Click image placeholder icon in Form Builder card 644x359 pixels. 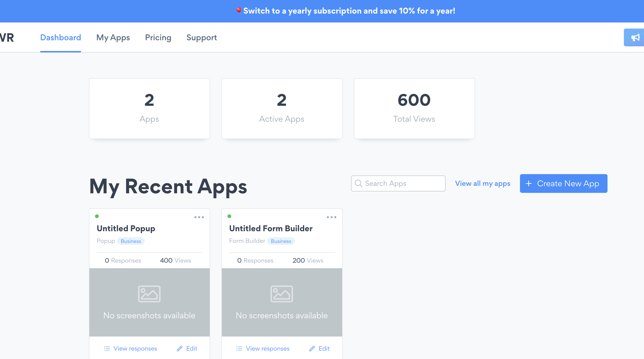282,294
